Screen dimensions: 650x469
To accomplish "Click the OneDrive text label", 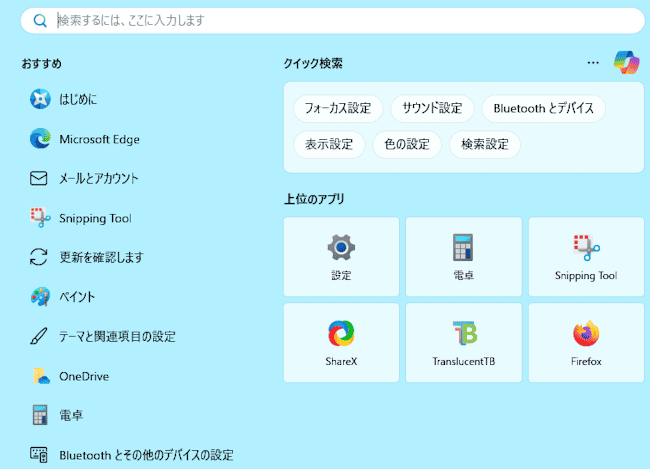I will [84, 376].
